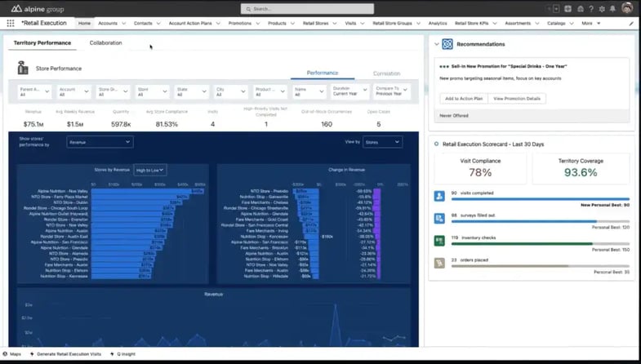This screenshot has width=641, height=364.
Task: Open the Accounts navigation tab
Action: 108,24
